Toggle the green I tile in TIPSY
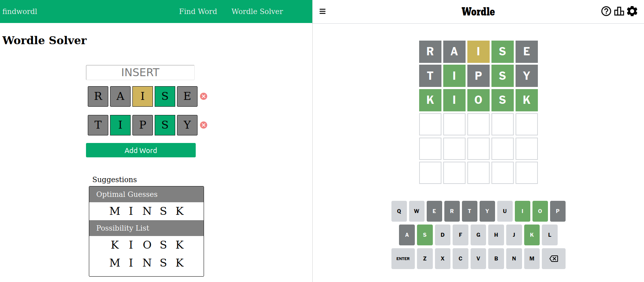 [x=120, y=125]
